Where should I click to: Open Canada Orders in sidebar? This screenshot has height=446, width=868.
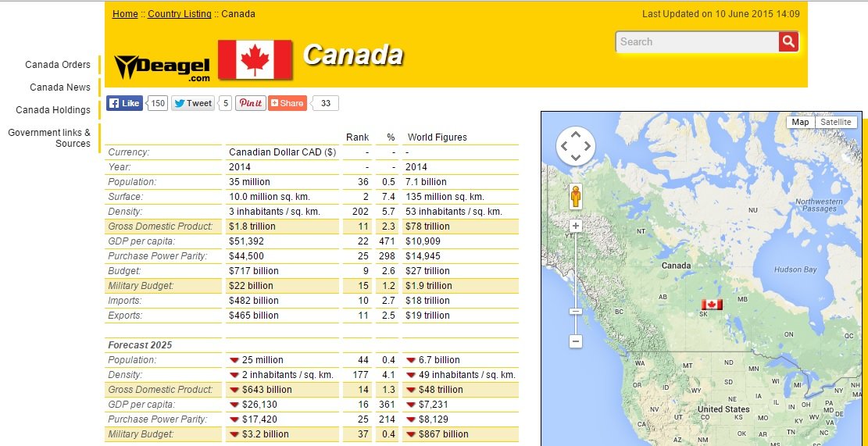click(58, 65)
